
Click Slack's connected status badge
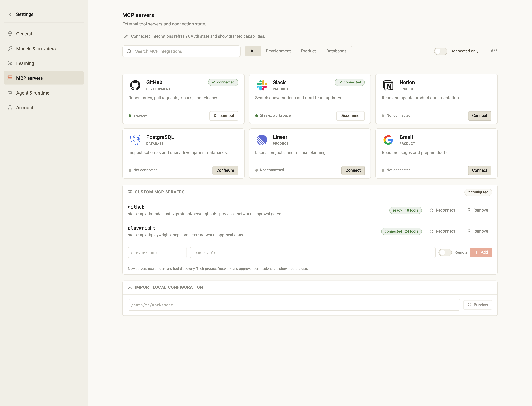(350, 82)
